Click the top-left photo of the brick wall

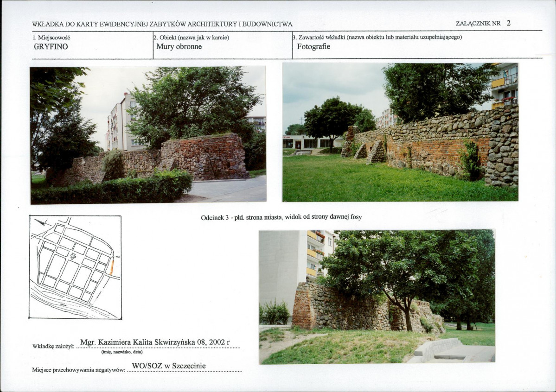tap(148, 135)
